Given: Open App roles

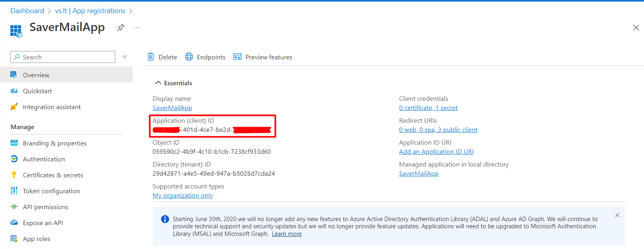Looking at the screenshot, I should [x=67, y=239].
